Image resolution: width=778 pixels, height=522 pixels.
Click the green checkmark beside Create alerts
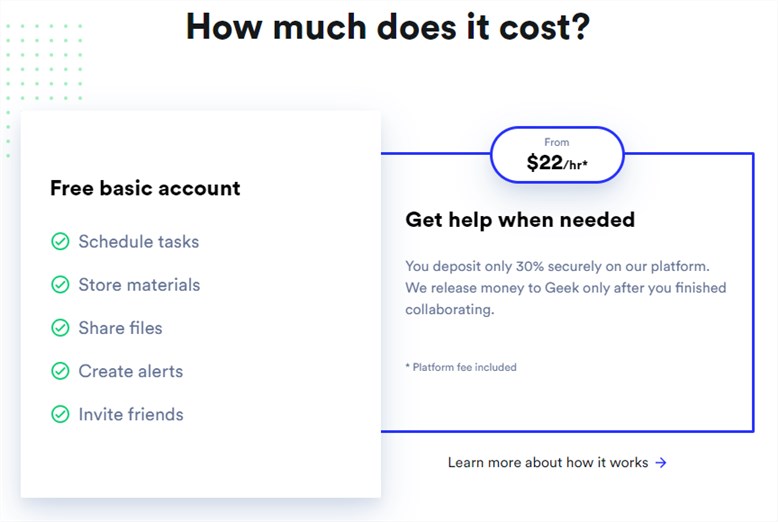point(61,371)
